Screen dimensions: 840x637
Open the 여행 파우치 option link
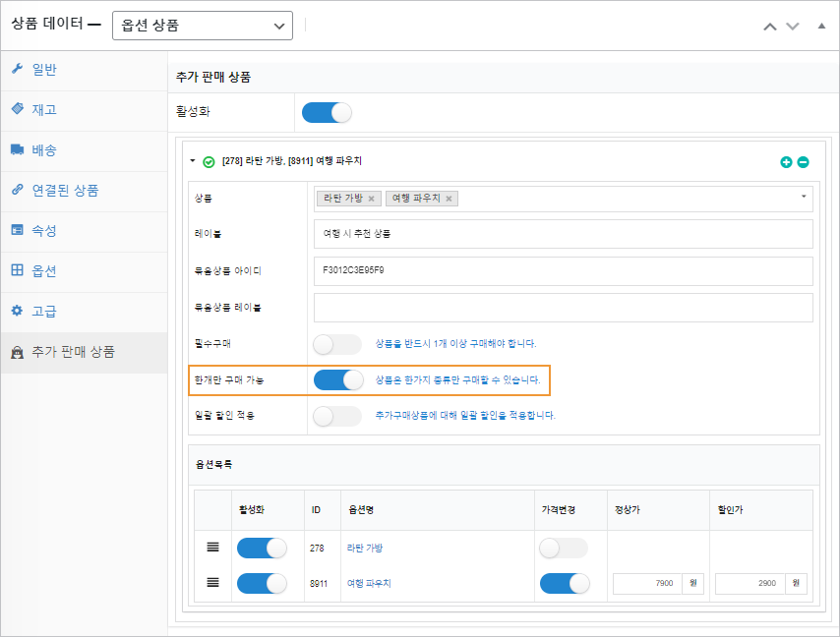coord(369,583)
